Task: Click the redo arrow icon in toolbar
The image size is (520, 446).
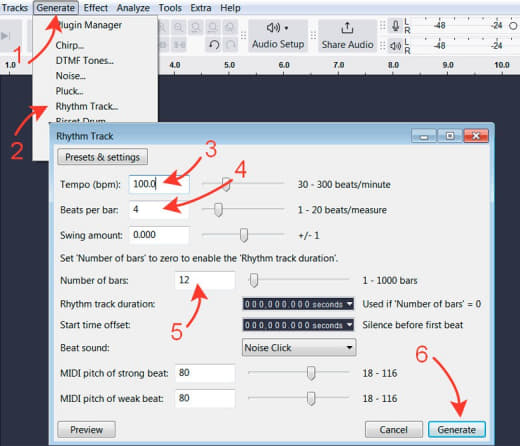Action: pyautogui.click(x=230, y=45)
